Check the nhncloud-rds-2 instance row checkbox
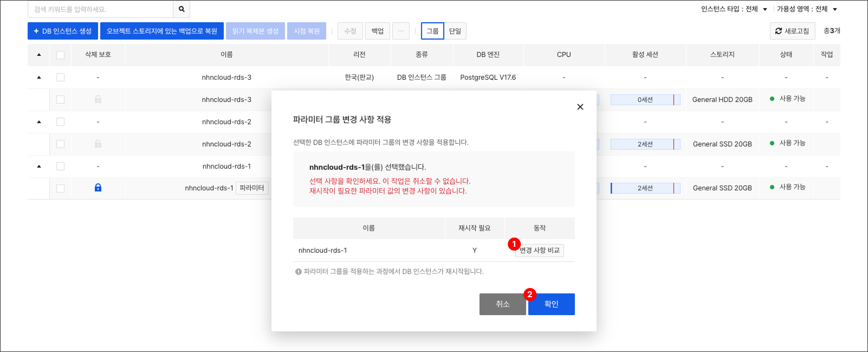868x352 pixels. coord(60,144)
